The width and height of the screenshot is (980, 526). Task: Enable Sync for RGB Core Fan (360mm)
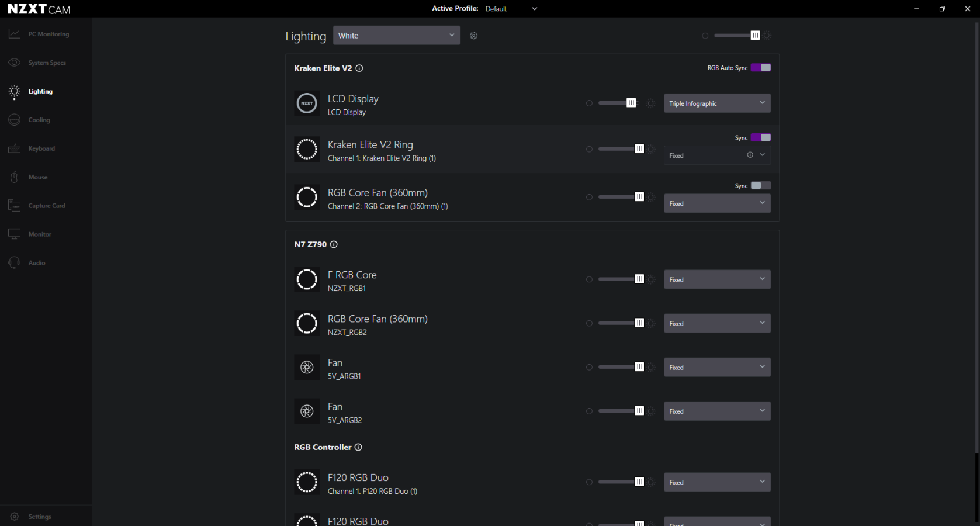[761, 186]
